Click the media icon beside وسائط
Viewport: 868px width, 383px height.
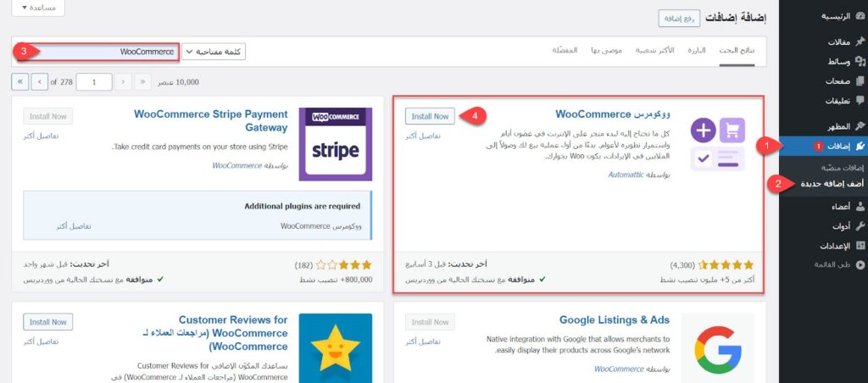(860, 62)
